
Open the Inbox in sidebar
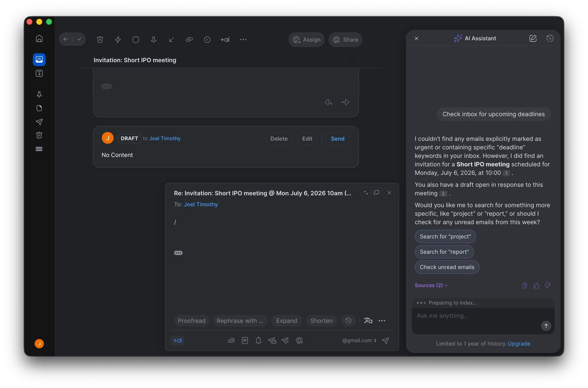pyautogui.click(x=39, y=59)
